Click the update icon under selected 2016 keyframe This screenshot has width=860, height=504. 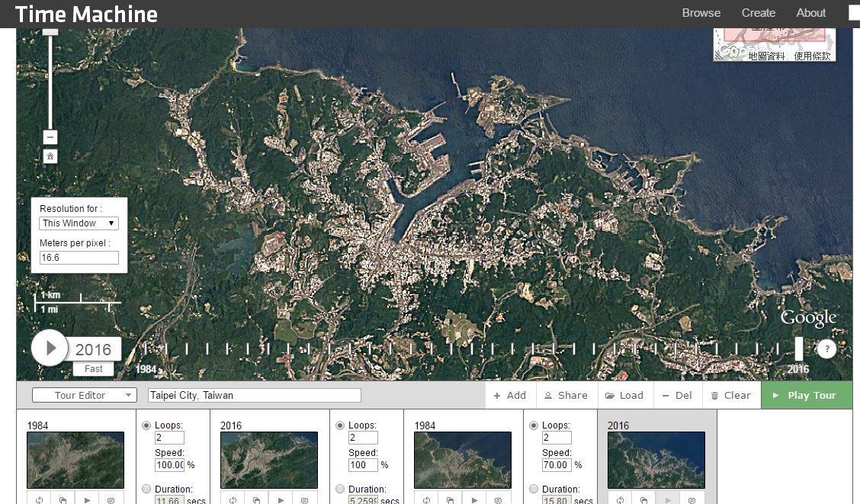[x=621, y=499]
